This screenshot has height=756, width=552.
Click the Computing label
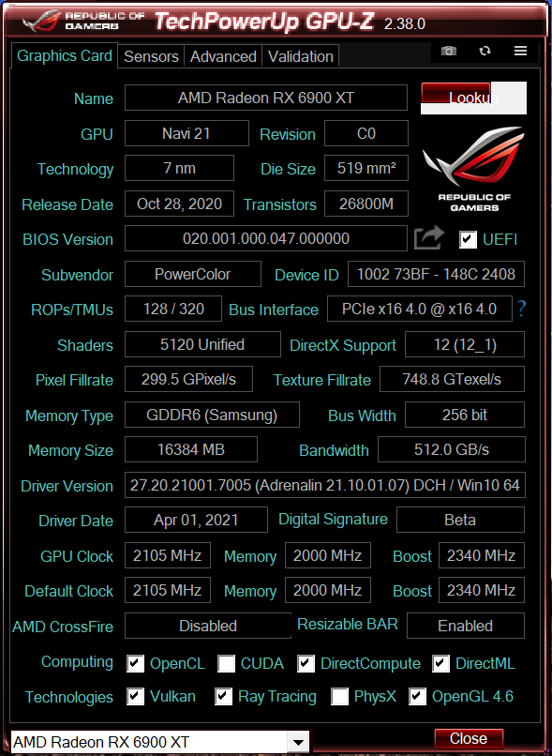click(x=77, y=662)
